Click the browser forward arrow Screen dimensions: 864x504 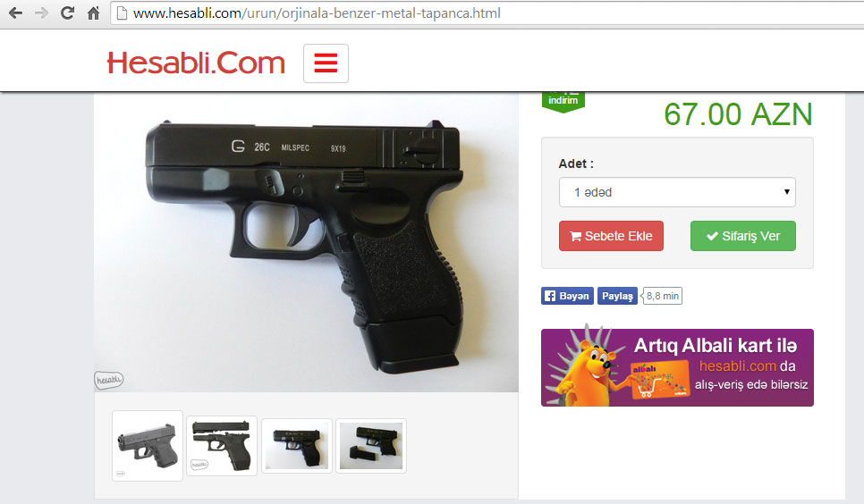pyautogui.click(x=41, y=13)
